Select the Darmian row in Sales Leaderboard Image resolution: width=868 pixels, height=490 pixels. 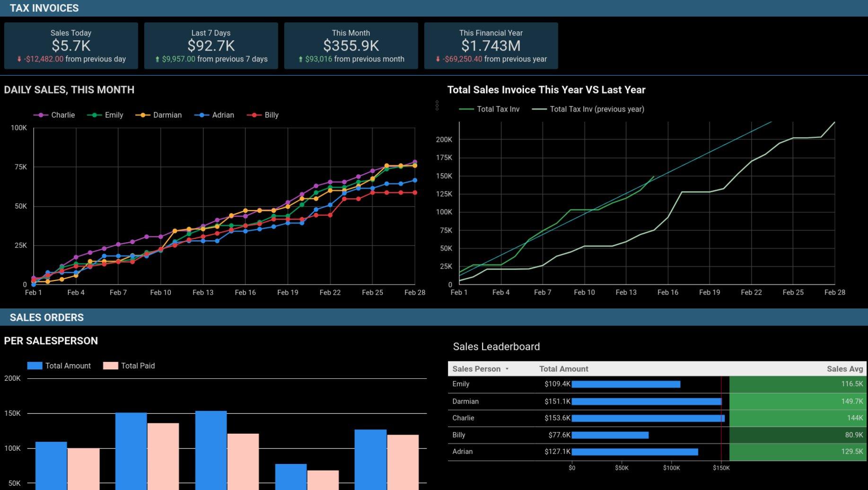coord(657,401)
